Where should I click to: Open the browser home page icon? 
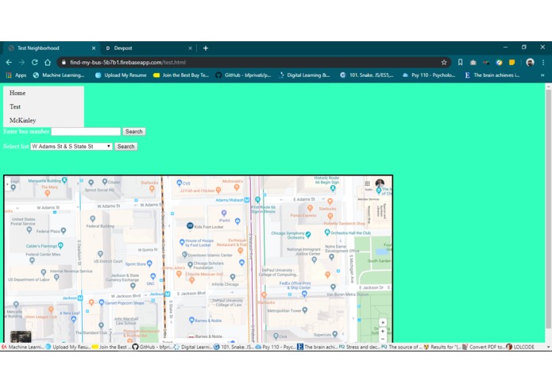point(48,62)
